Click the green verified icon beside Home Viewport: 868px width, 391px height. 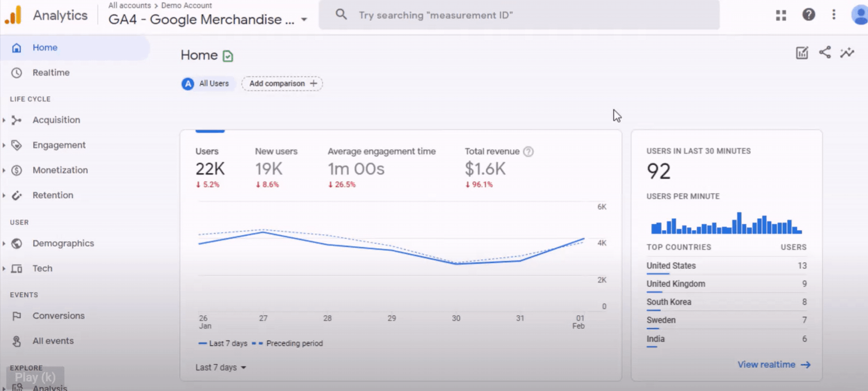(228, 56)
